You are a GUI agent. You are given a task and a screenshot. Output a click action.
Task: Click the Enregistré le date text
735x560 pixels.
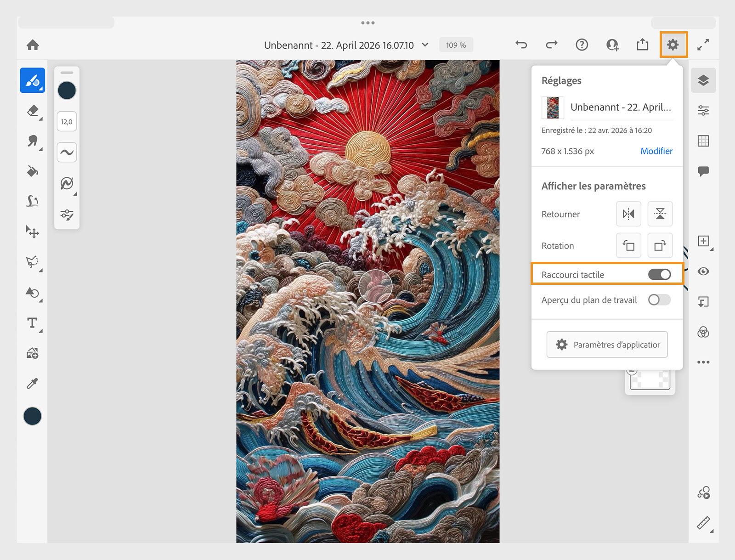point(597,130)
